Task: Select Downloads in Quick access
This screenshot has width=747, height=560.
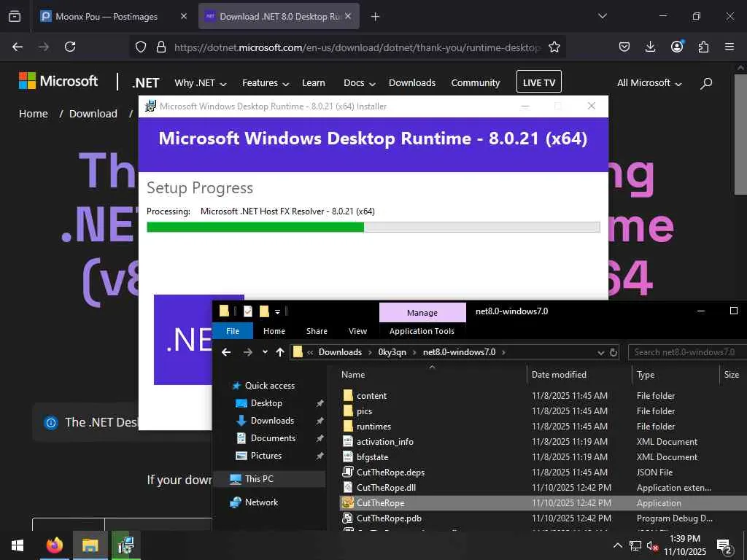Action: coord(273,421)
